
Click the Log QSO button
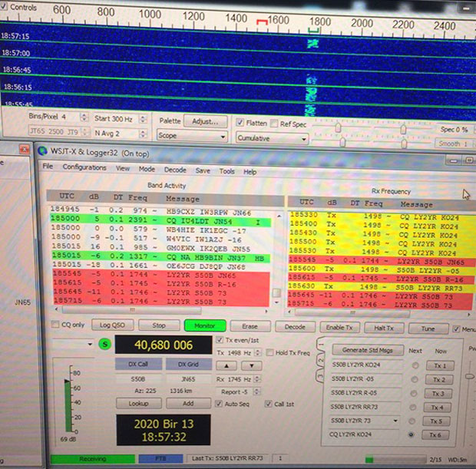point(112,325)
